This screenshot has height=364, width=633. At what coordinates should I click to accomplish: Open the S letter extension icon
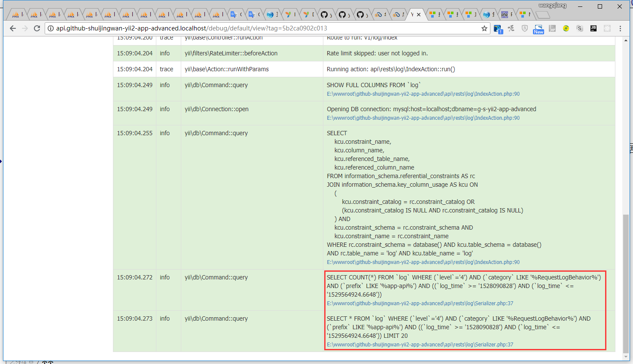(x=580, y=28)
